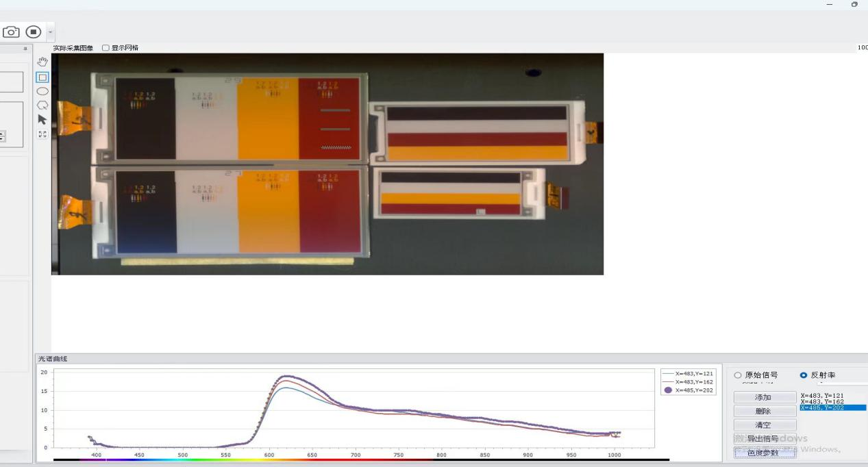Click the 删除 button

pyautogui.click(x=764, y=411)
